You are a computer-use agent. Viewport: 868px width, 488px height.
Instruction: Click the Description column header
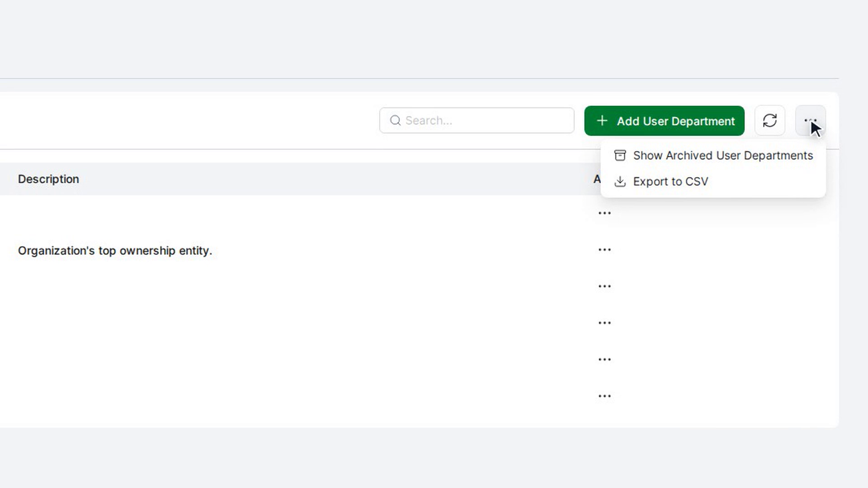click(x=48, y=179)
